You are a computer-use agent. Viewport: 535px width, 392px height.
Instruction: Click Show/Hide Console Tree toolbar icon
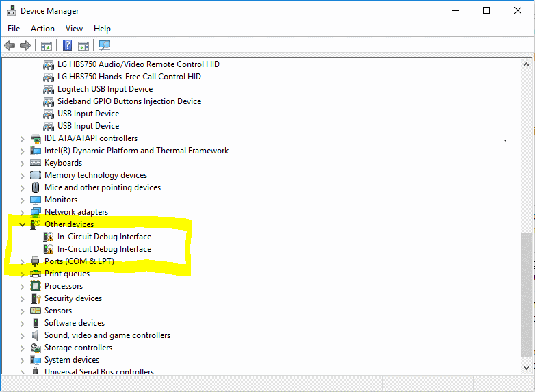[x=47, y=46]
